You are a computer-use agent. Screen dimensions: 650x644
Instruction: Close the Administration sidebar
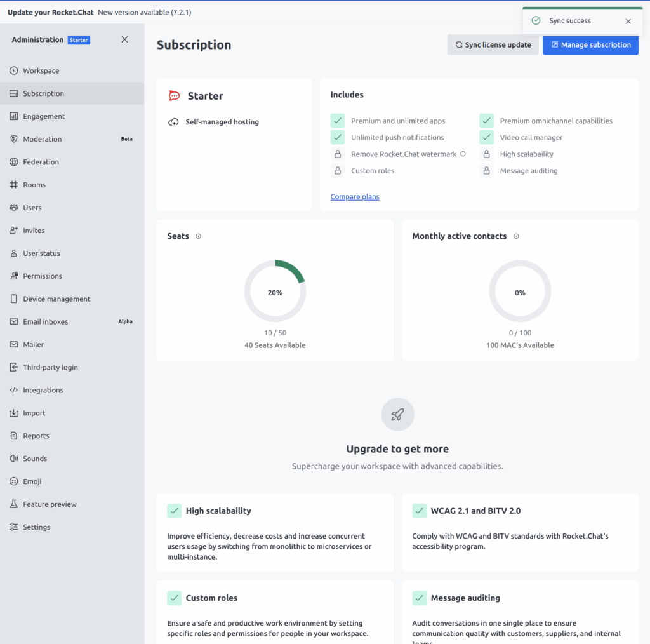124,39
